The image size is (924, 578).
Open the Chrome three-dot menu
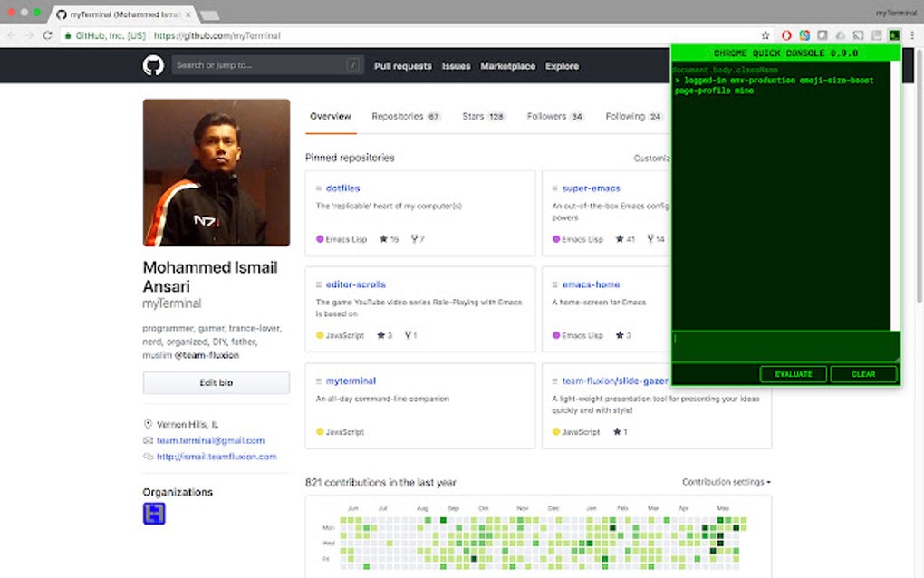[x=912, y=35]
